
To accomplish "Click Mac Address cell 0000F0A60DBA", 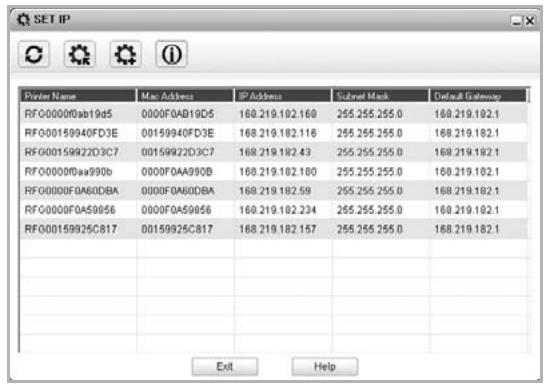I will pyautogui.click(x=178, y=191).
